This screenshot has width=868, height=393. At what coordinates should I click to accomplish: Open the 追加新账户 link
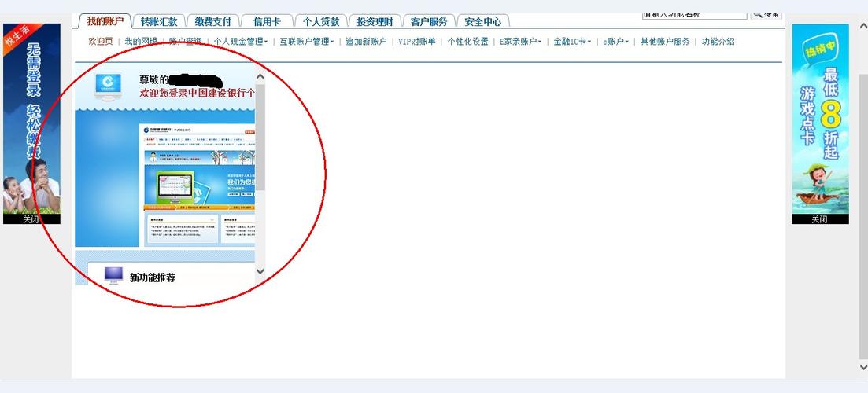coord(366,42)
